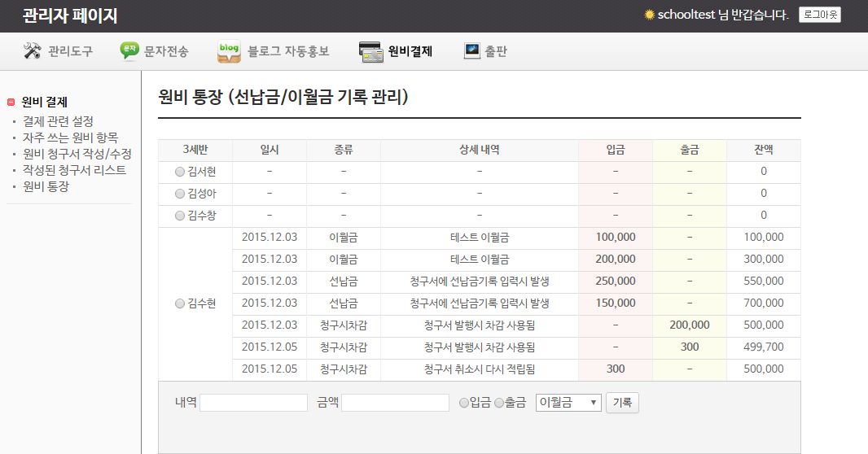
Task: Choose the 입금 radio option
Action: pyautogui.click(x=464, y=403)
